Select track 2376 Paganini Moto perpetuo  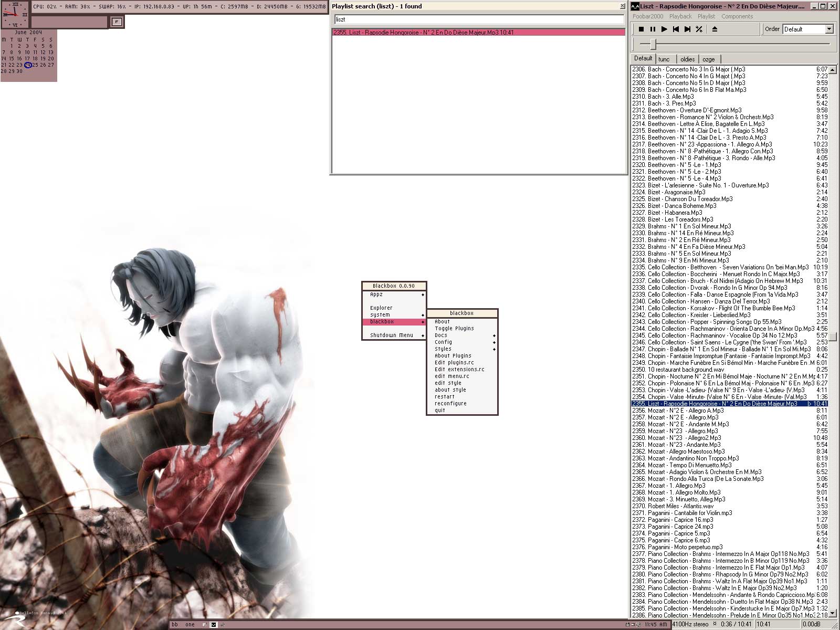(x=730, y=547)
